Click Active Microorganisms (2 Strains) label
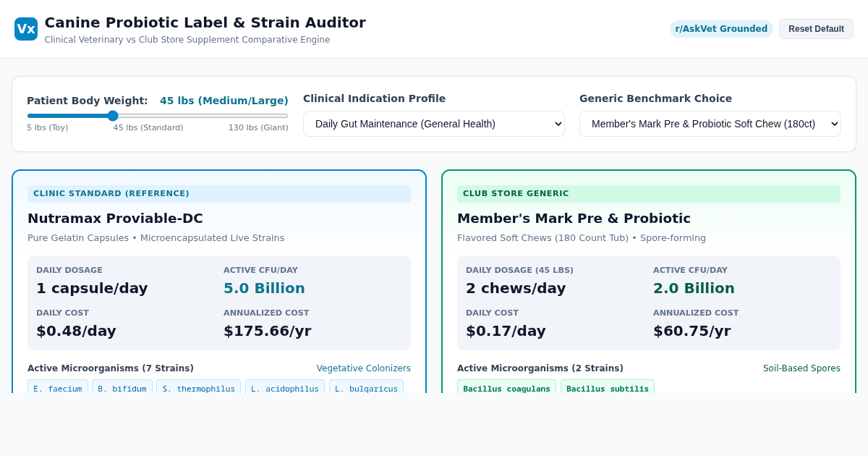The width and height of the screenshot is (868, 456). point(540,368)
